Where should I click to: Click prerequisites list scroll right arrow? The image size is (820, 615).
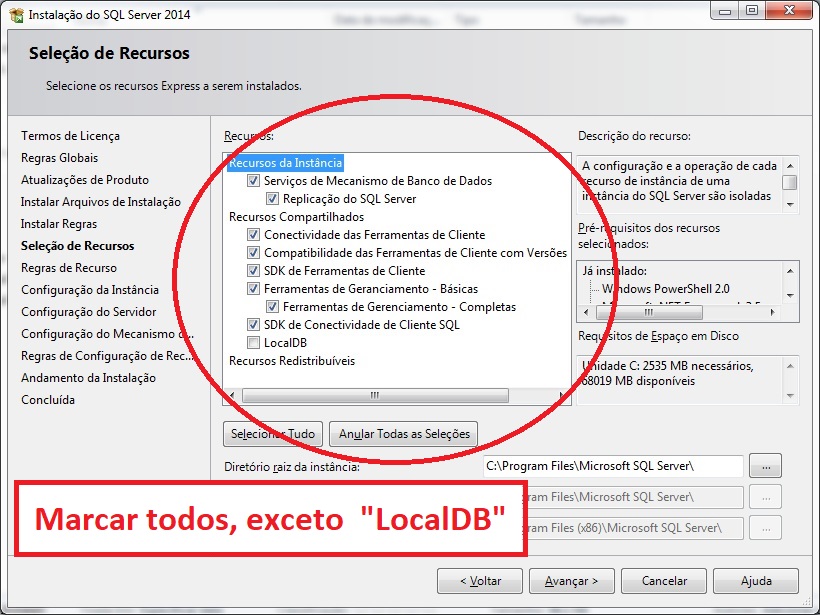772,312
